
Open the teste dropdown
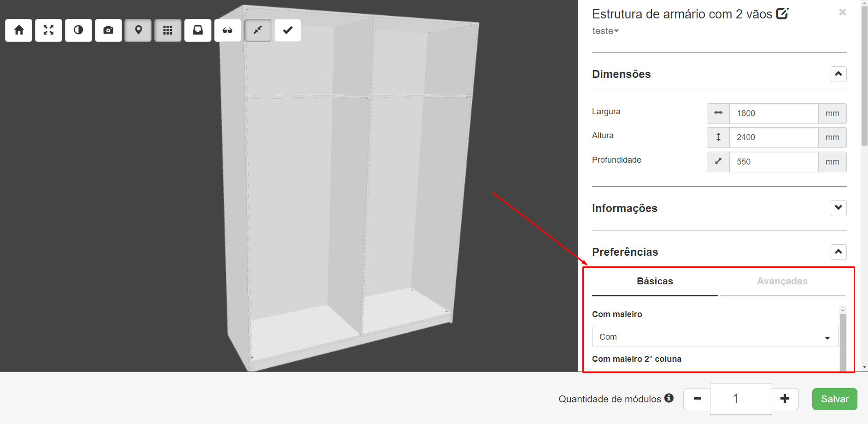tap(605, 31)
